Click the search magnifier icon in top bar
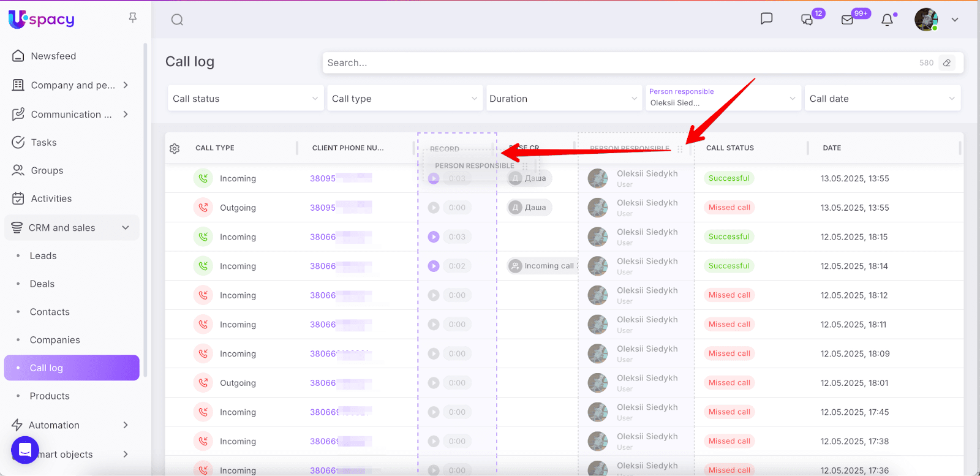980x476 pixels. pos(177,20)
